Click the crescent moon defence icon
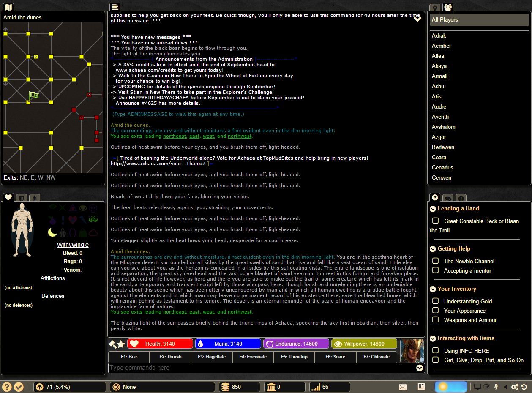 [x=52, y=232]
